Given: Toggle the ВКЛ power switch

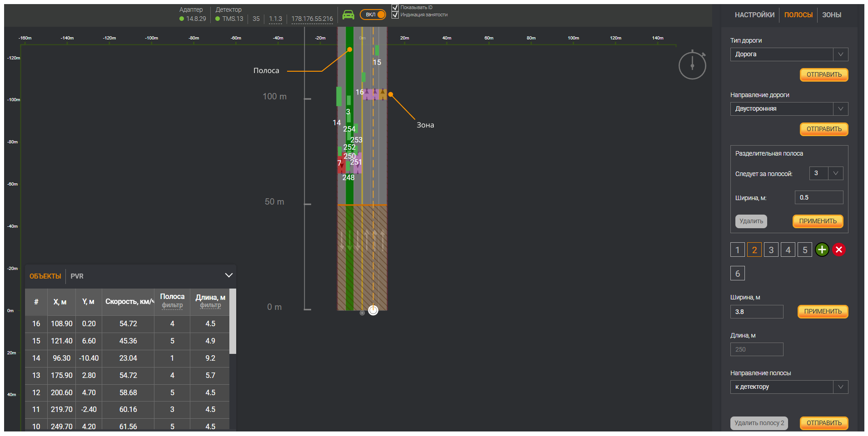Looking at the screenshot, I should click(x=373, y=15).
